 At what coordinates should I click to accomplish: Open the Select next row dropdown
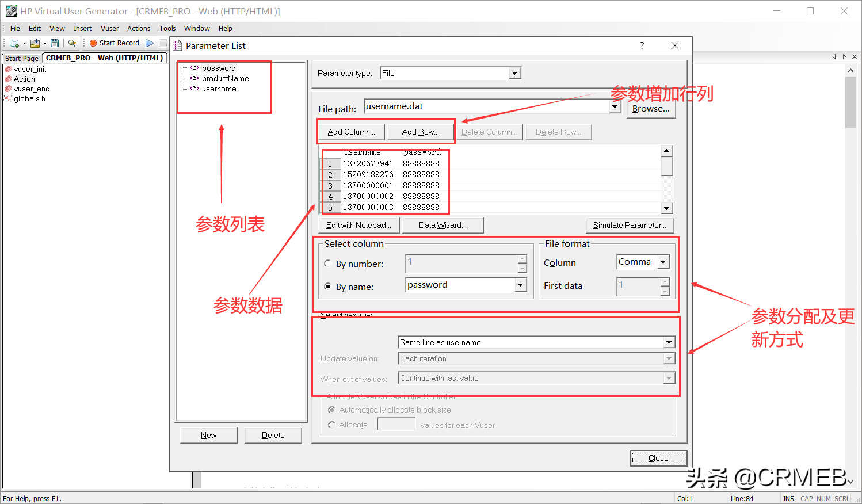669,342
